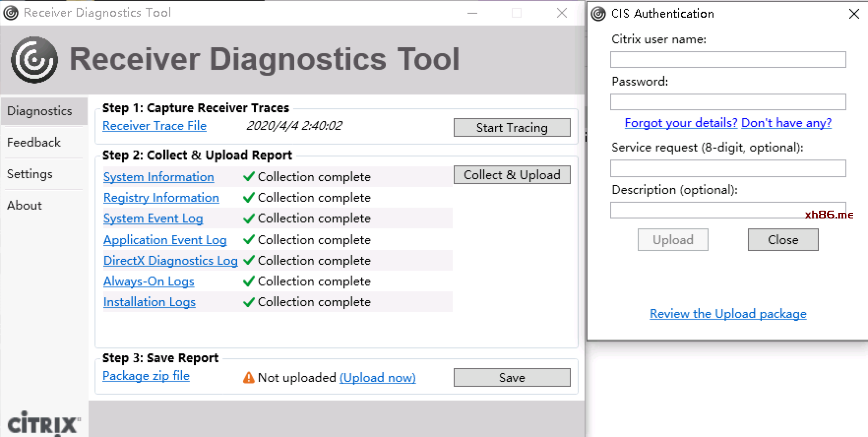Click the Receiver Diagnostics Tool title bar icon

point(11,13)
